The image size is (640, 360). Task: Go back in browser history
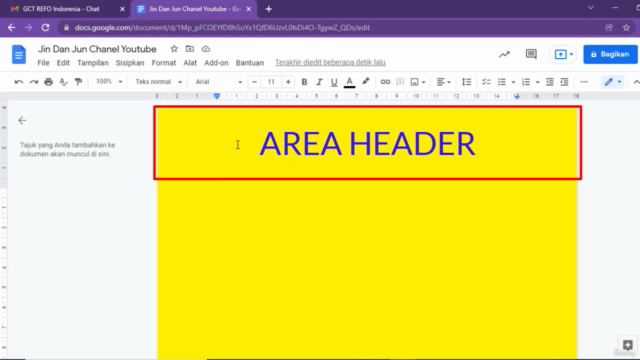pos(11,28)
